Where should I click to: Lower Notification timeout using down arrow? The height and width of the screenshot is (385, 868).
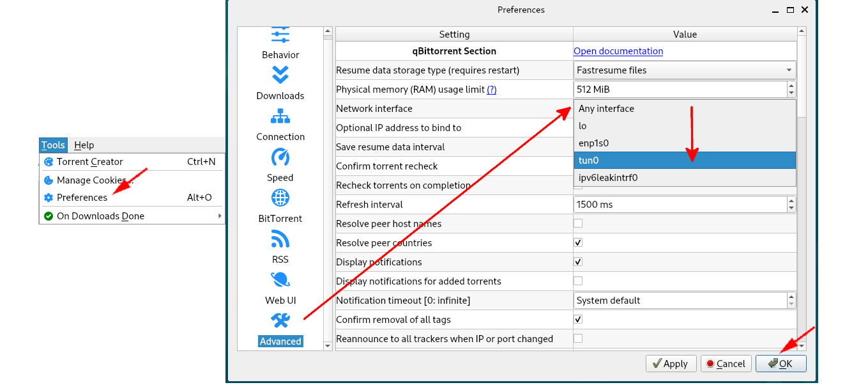(792, 304)
